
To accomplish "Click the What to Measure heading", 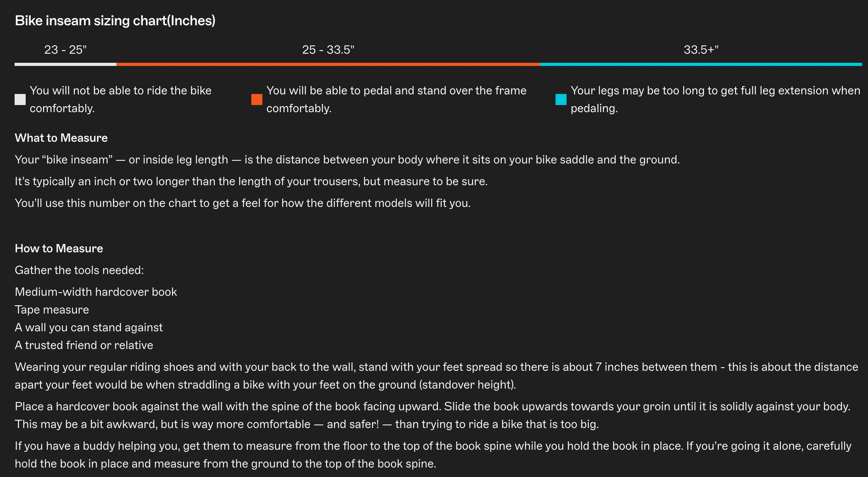I will click(61, 138).
